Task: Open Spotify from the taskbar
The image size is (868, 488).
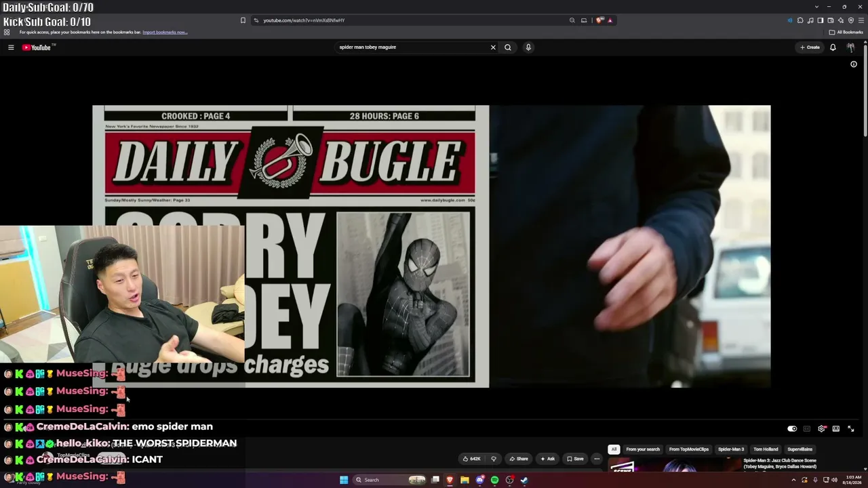Action: coord(494,480)
